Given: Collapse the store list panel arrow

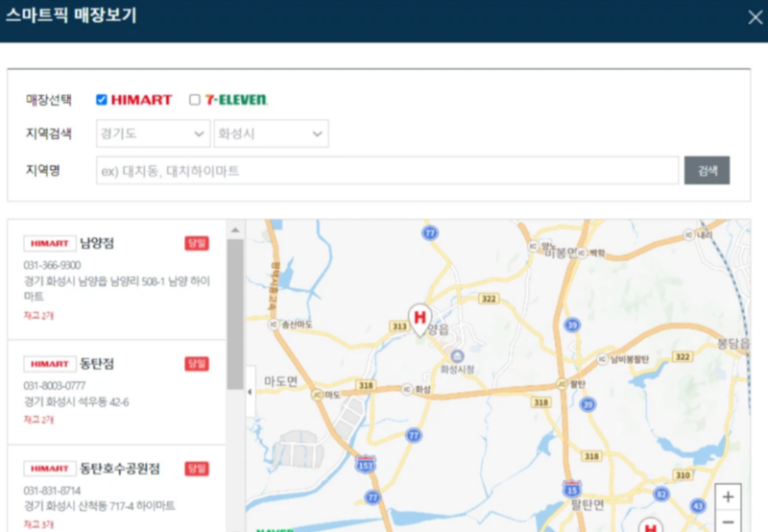Looking at the screenshot, I should (251, 392).
